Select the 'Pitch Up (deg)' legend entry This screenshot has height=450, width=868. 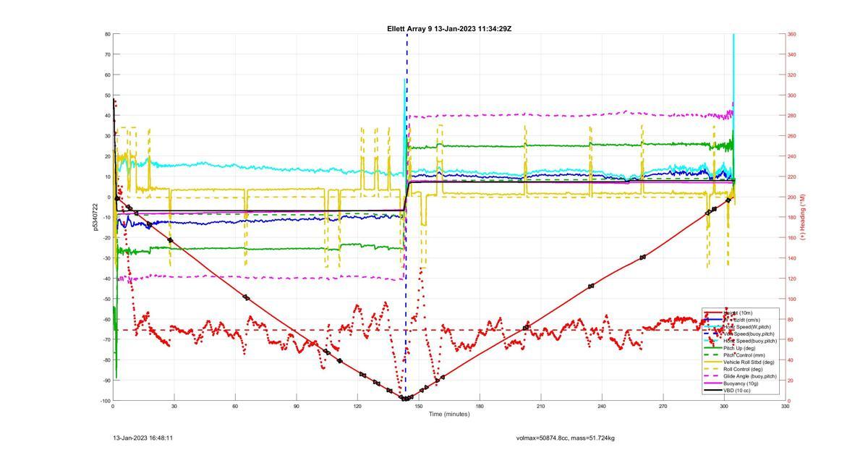(x=741, y=348)
